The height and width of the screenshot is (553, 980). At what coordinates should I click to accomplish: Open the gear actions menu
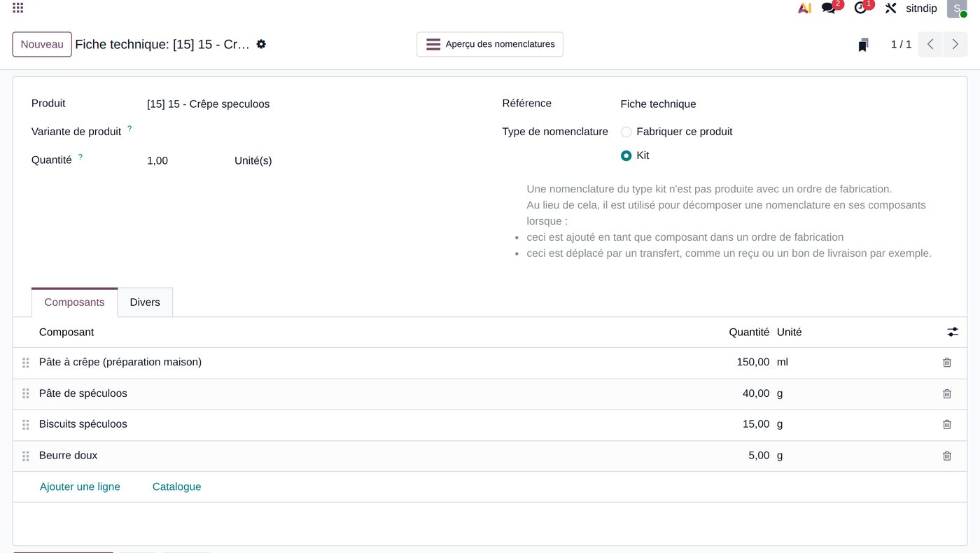point(261,44)
